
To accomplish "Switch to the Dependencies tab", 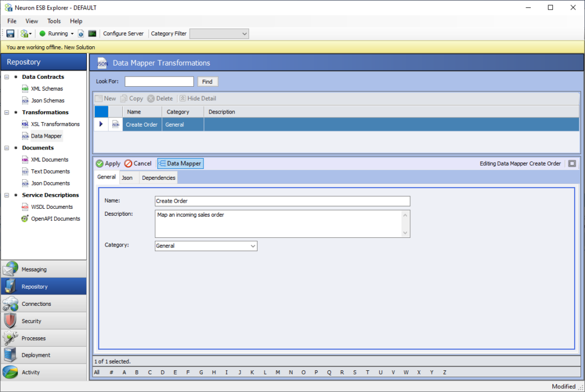I will click(159, 178).
